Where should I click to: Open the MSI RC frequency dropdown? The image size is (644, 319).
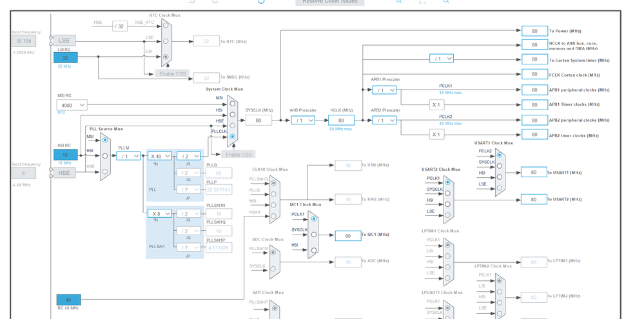pyautogui.click(x=72, y=105)
